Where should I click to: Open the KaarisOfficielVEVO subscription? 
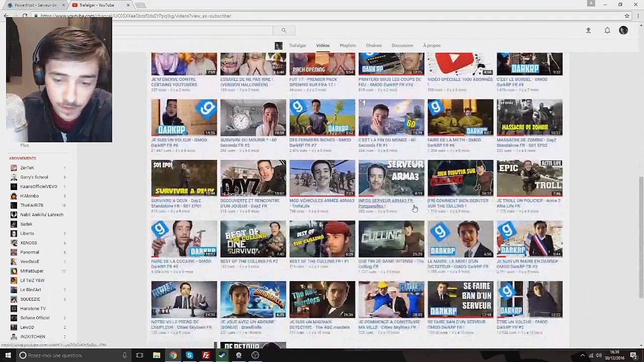tap(39, 187)
